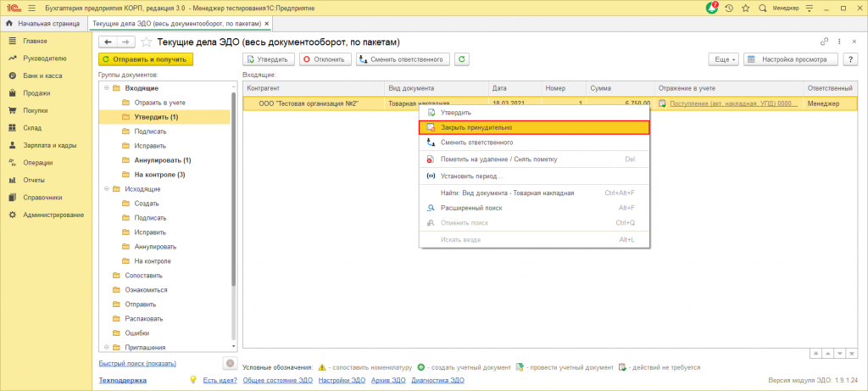
Task: Click the refresh icon in the toolbar
Action: tap(462, 59)
